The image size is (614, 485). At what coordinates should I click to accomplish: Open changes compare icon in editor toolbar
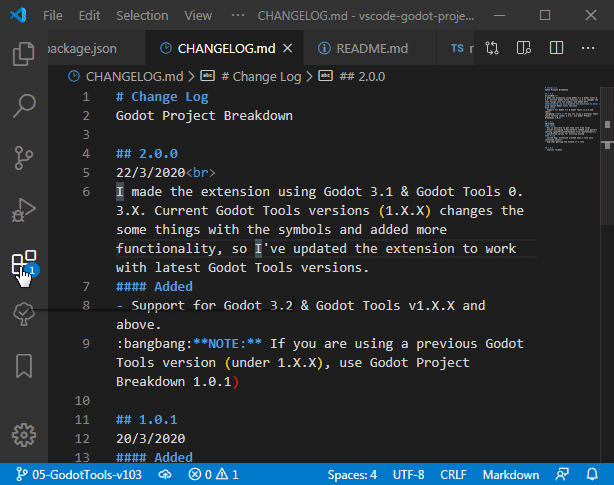pos(492,47)
